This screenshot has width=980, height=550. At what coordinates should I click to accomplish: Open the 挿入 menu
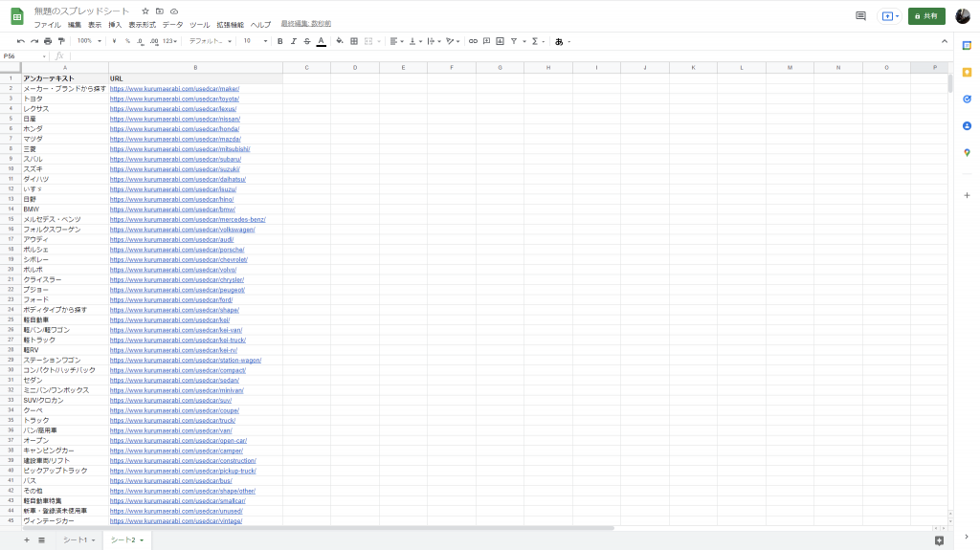pos(115,25)
